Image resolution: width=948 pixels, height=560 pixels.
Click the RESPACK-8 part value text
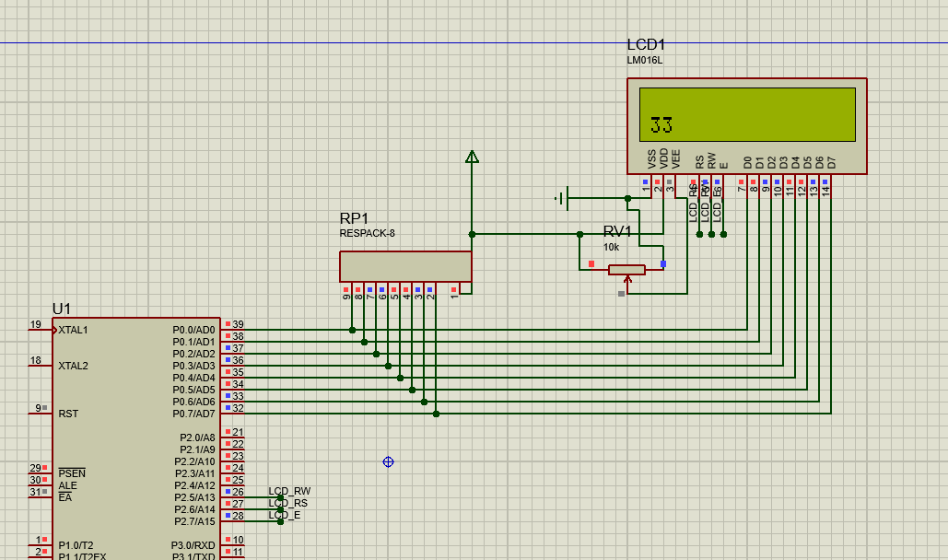[369, 233]
